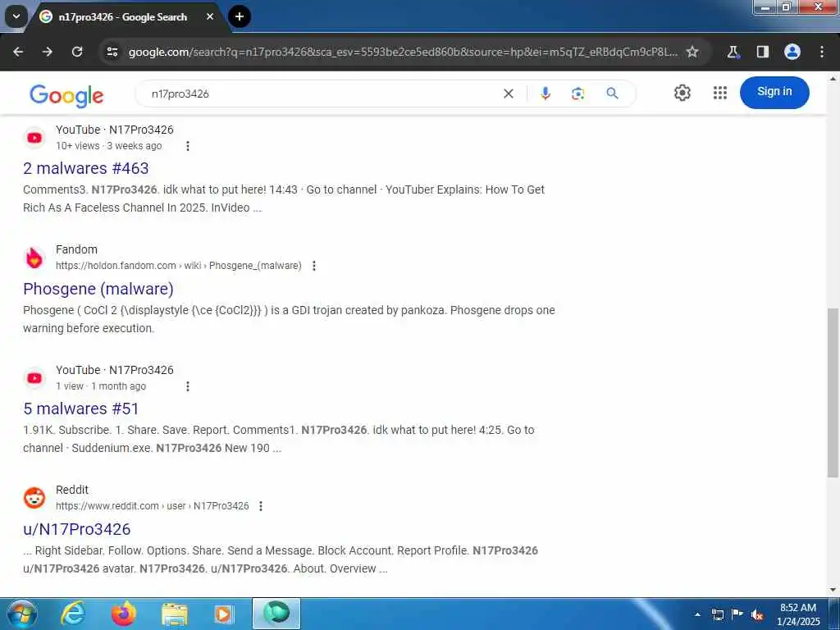The image size is (840, 630).
Task: Open site information icon in address bar
Action: (x=112, y=52)
